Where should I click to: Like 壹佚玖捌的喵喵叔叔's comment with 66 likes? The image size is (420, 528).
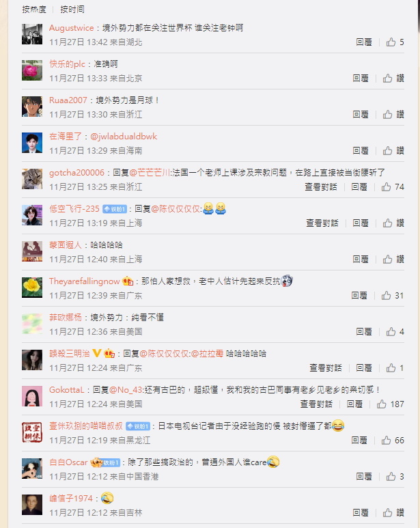(x=393, y=441)
